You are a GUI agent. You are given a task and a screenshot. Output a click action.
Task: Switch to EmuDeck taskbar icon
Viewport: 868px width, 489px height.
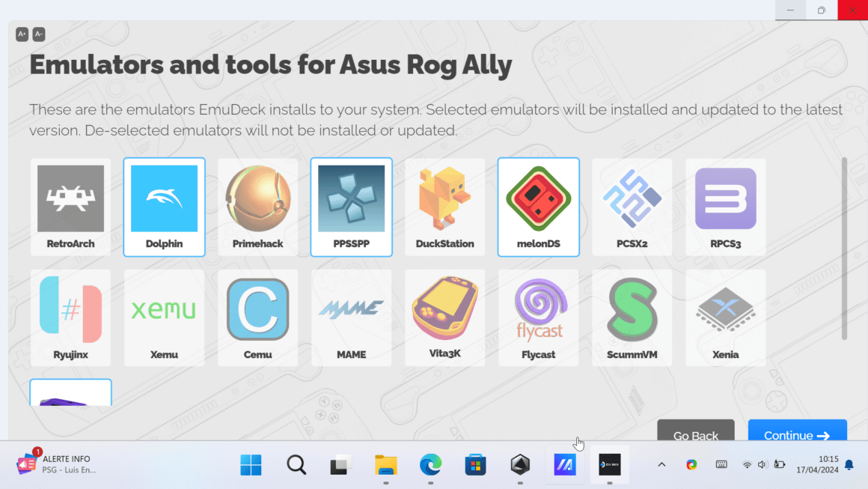click(610, 464)
